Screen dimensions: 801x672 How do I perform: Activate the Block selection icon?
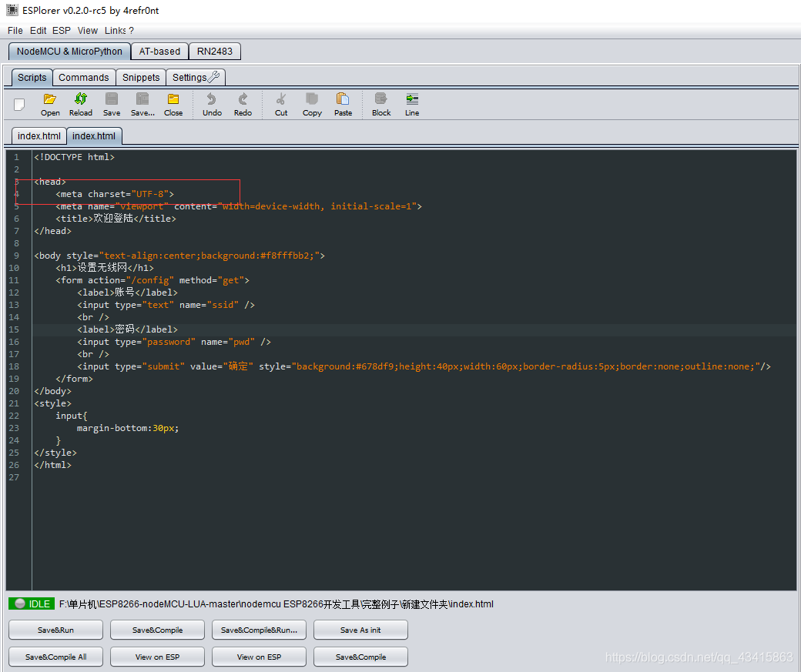coord(380,104)
